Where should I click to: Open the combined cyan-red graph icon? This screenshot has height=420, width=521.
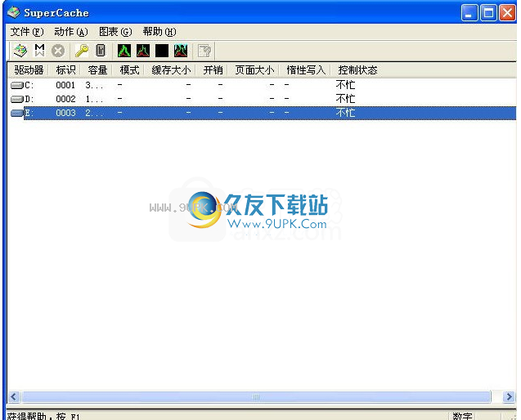[x=181, y=51]
